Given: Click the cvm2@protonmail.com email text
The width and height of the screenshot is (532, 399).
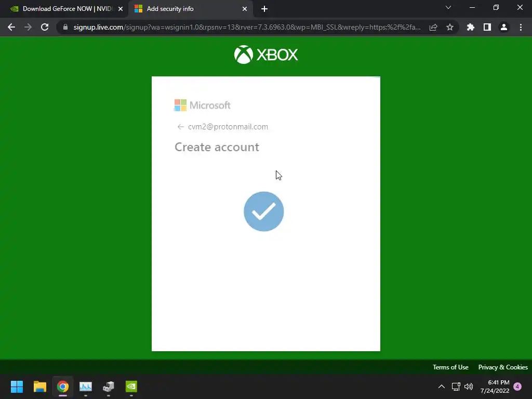Looking at the screenshot, I should (228, 127).
